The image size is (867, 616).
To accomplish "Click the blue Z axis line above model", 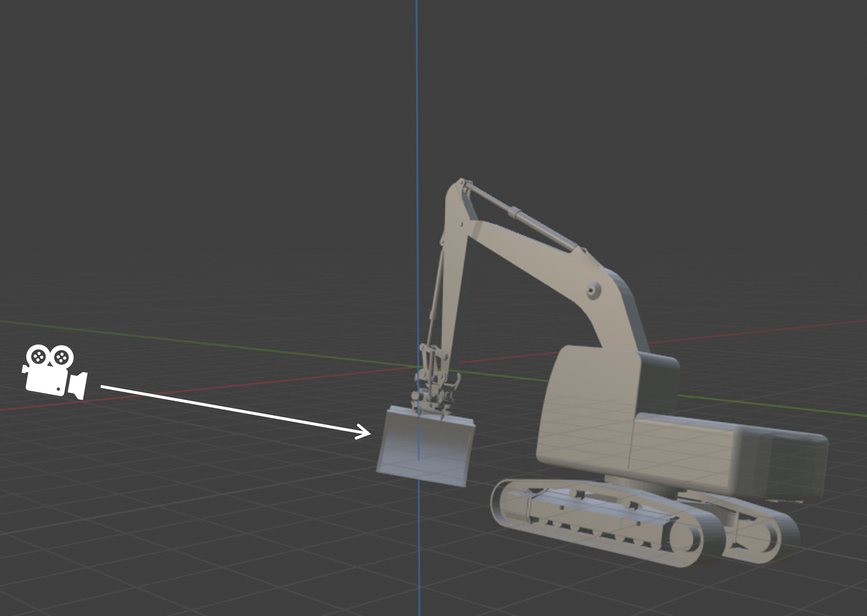I will point(417,123).
